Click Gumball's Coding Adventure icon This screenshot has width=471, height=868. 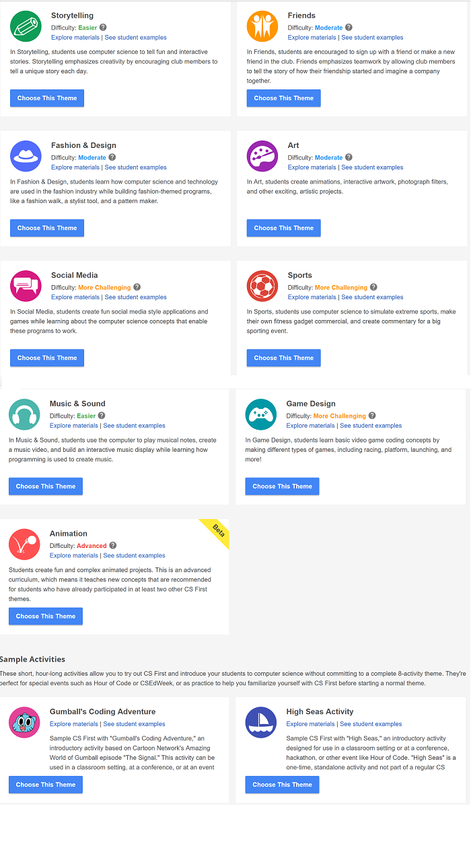tap(24, 722)
